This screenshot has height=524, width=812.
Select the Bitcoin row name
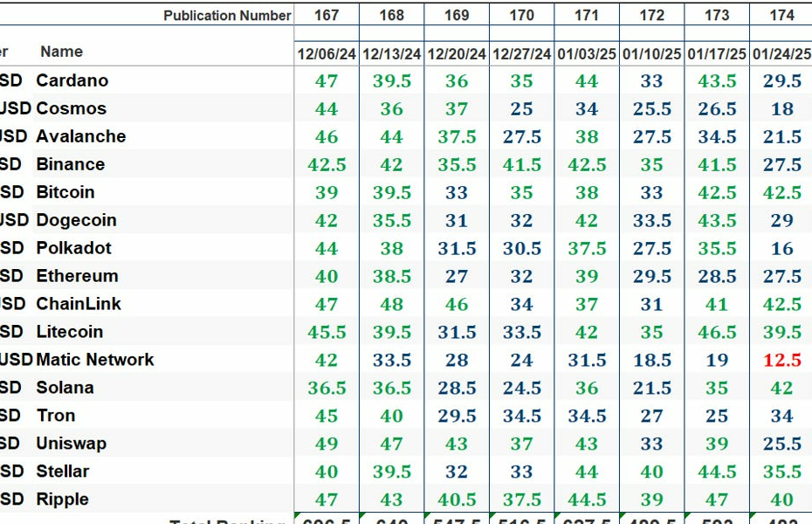[65, 192]
